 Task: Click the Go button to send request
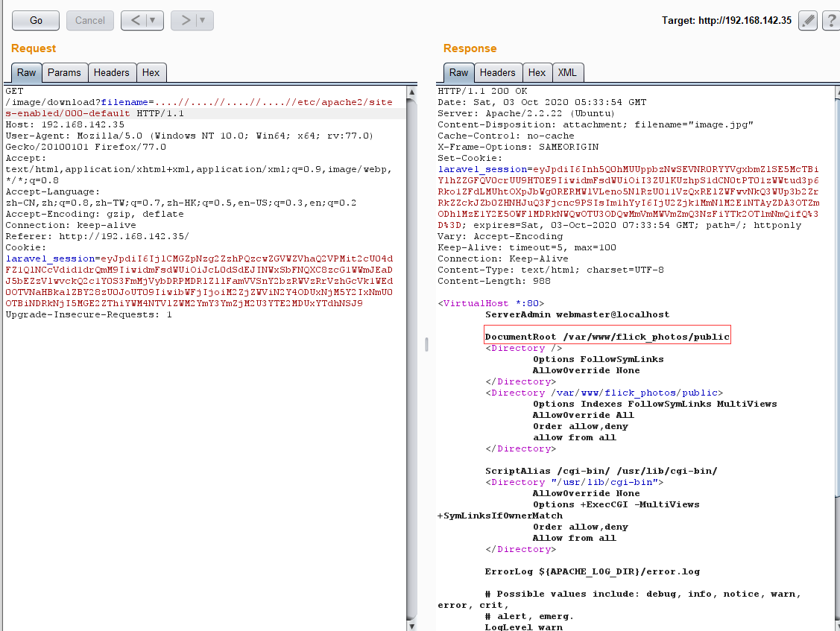[x=36, y=20]
